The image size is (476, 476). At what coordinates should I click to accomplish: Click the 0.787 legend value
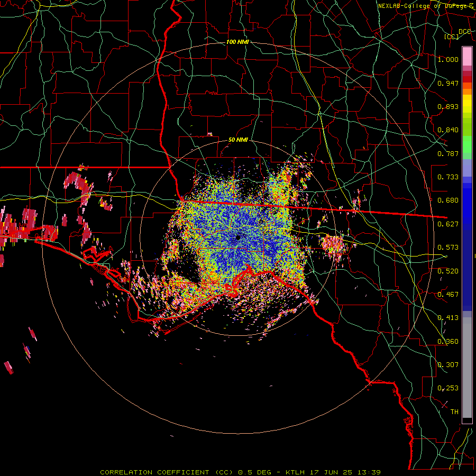coord(448,153)
